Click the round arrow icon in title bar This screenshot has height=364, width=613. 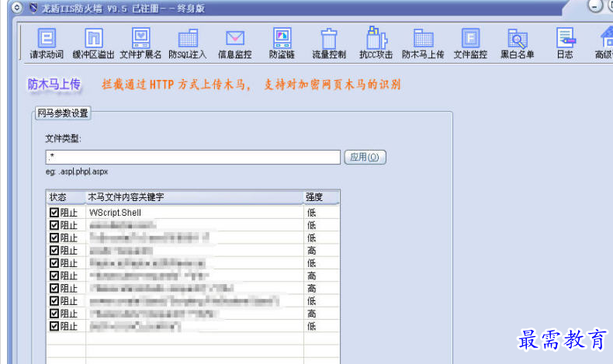click(x=17, y=8)
